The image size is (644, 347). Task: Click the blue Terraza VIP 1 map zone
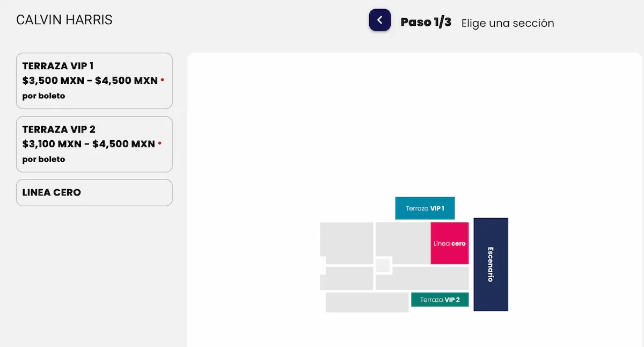(425, 208)
